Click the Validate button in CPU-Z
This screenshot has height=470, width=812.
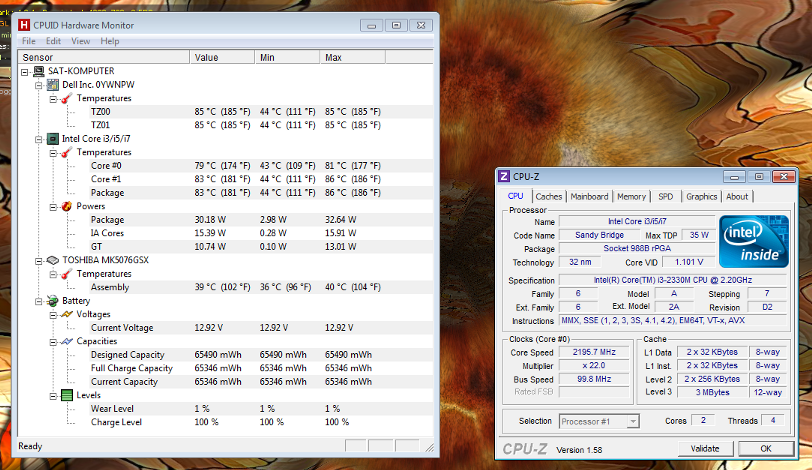[x=705, y=449]
